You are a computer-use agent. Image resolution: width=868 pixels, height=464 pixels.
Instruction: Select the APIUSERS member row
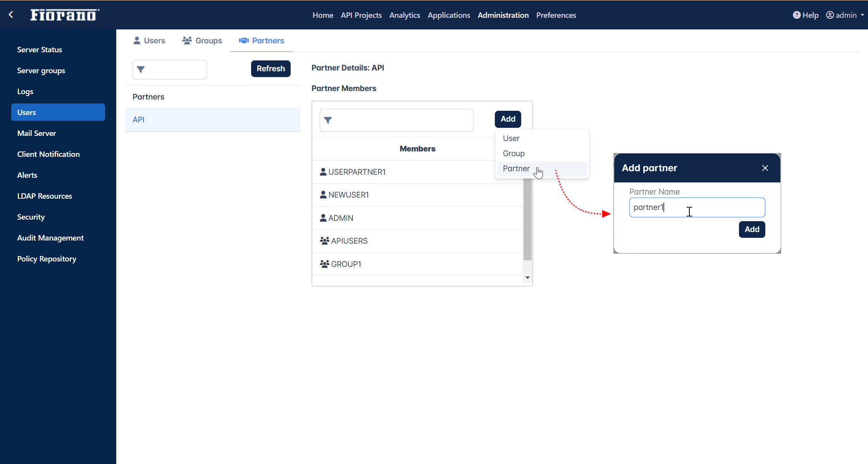pyautogui.click(x=418, y=241)
